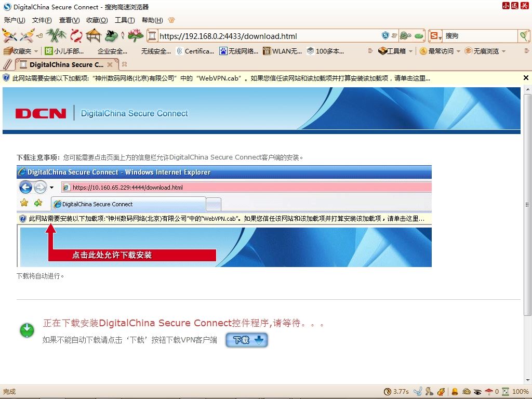Click the green download arrow icon
Viewport: 532px width, 399px height.
coord(27,330)
